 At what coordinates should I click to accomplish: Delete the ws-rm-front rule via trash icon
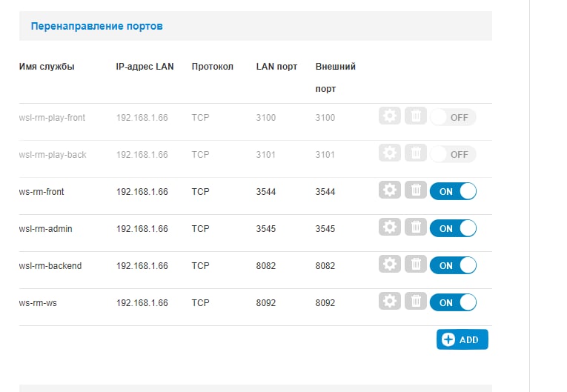tap(416, 190)
